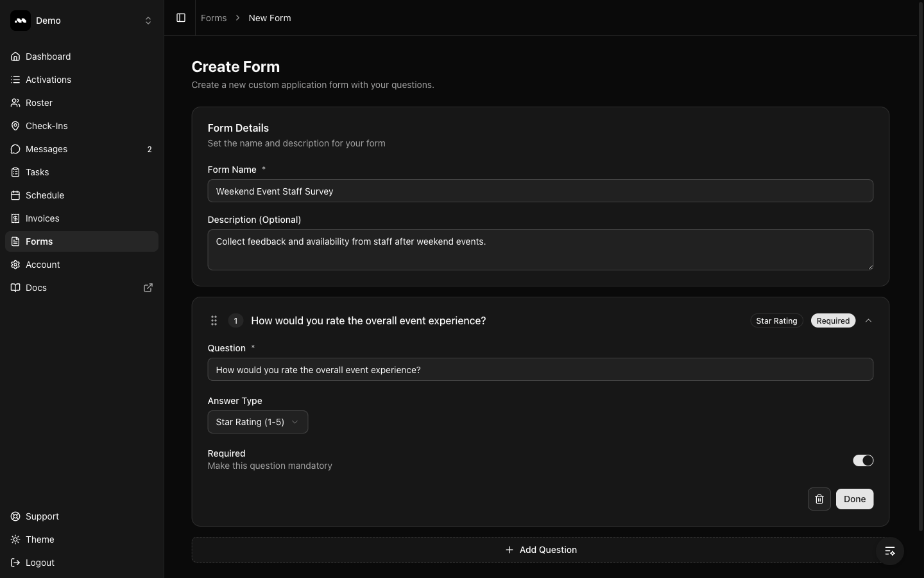Select Activations in the sidebar
The image size is (924, 578).
pos(47,80)
